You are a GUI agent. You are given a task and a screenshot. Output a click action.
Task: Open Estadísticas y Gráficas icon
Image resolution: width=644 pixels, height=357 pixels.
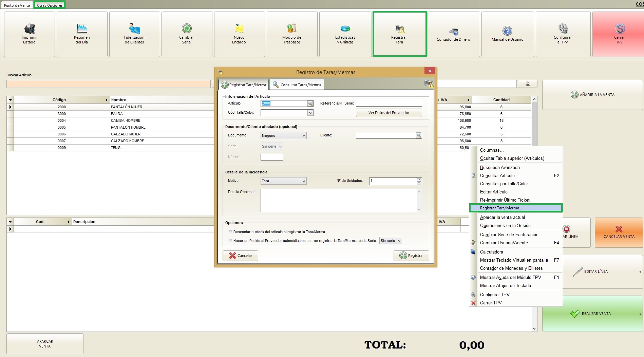[345, 29]
